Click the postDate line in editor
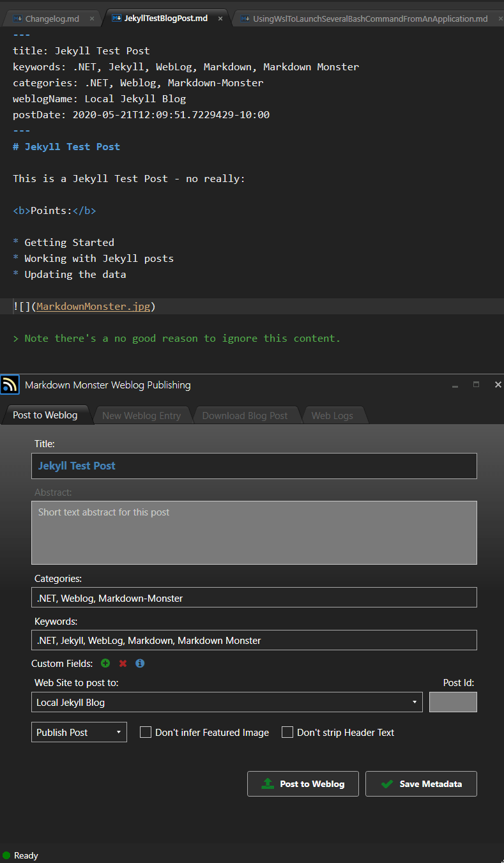The height and width of the screenshot is (863, 504). [x=141, y=114]
